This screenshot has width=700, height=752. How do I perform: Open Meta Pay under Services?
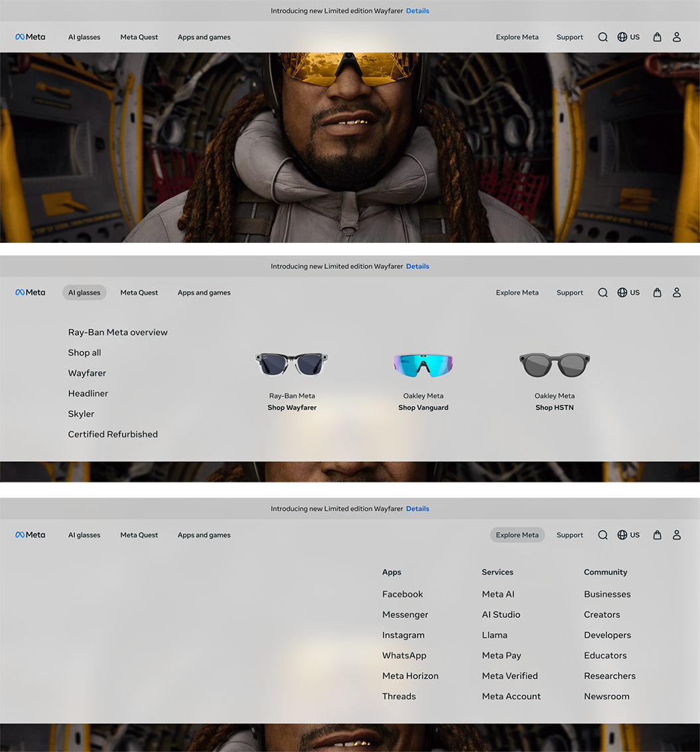click(502, 655)
